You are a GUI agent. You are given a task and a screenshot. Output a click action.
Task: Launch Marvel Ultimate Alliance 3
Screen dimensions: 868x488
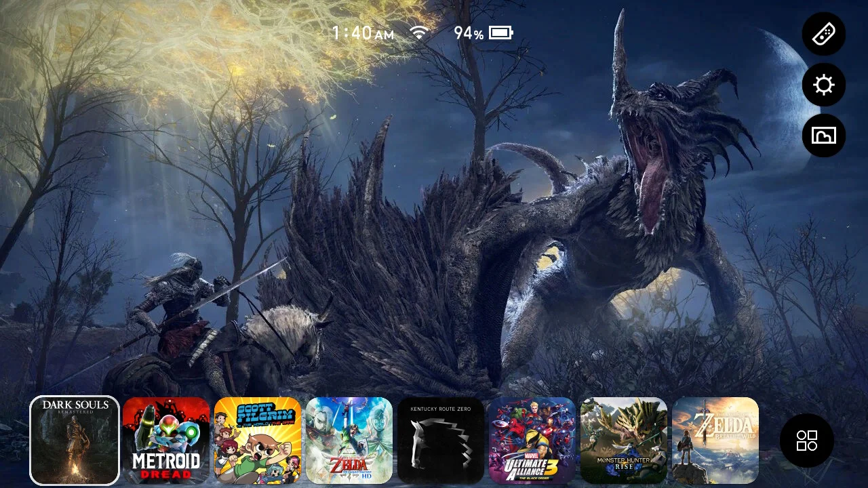(x=532, y=441)
